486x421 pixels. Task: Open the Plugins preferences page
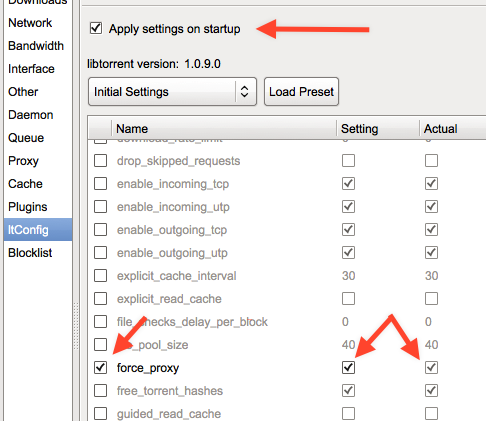[28, 207]
